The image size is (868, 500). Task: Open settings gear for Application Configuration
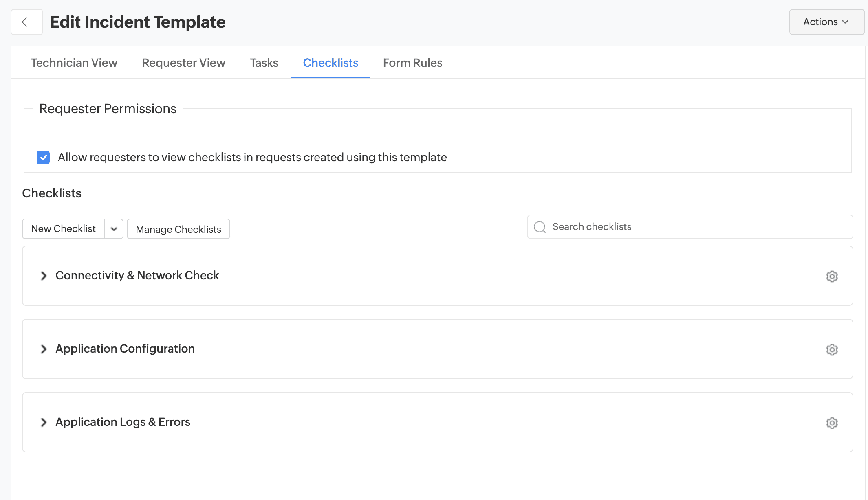(x=832, y=350)
